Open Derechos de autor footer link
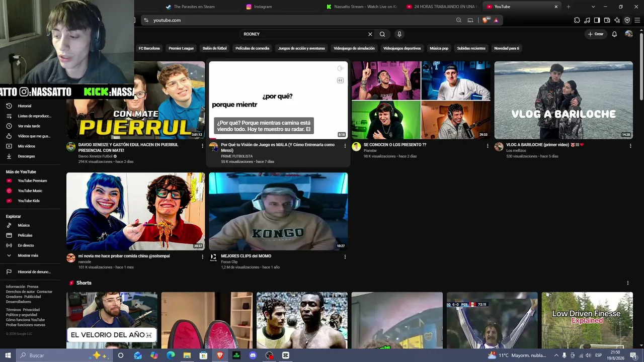Image resolution: width=644 pixels, height=362 pixels. tap(20, 292)
